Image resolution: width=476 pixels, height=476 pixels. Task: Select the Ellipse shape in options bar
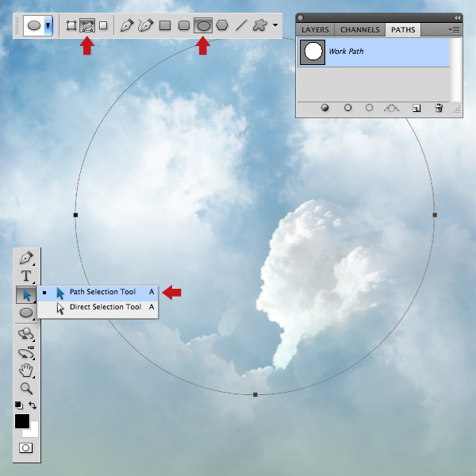pyautogui.click(x=203, y=25)
